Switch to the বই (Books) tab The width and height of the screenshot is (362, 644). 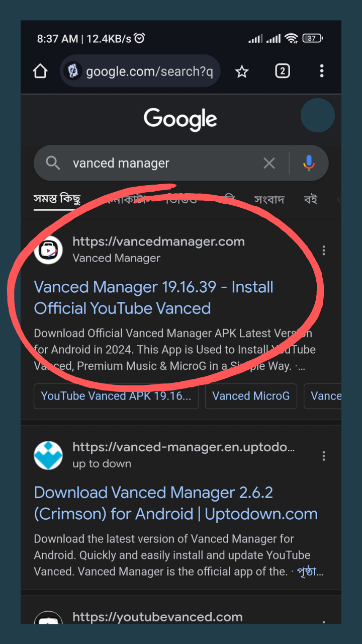(311, 200)
